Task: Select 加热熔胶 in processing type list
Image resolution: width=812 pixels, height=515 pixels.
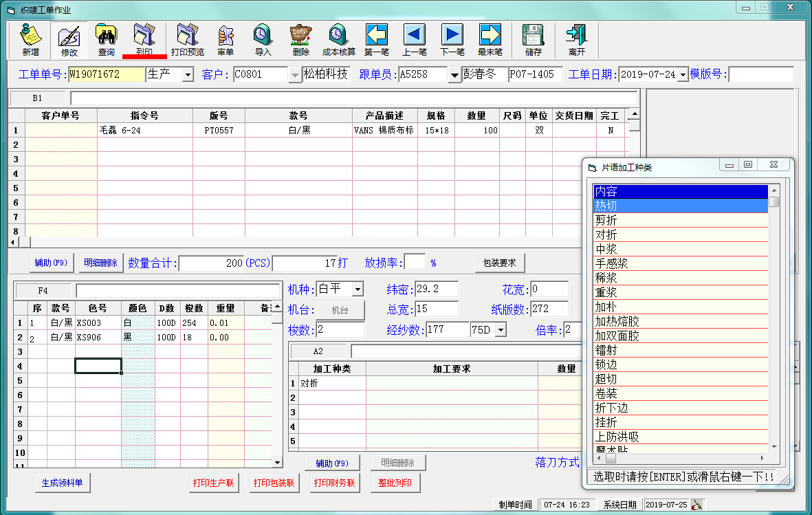Action: (681, 322)
